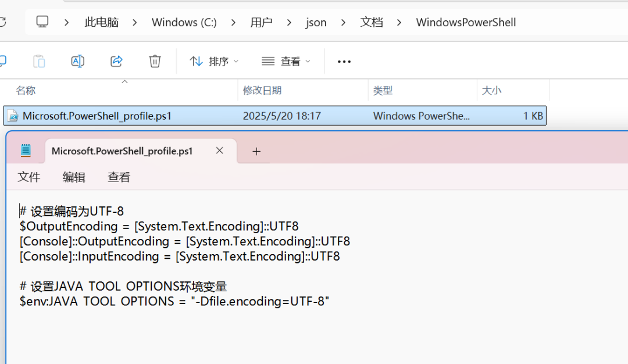The image size is (628, 364).
Task: Click the share icon in Explorer toolbar
Action: coord(116,61)
